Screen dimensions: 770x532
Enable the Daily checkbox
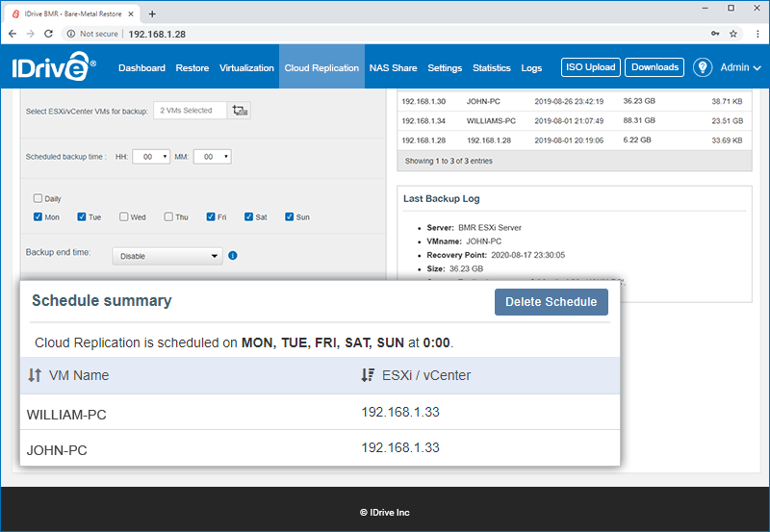(38, 198)
